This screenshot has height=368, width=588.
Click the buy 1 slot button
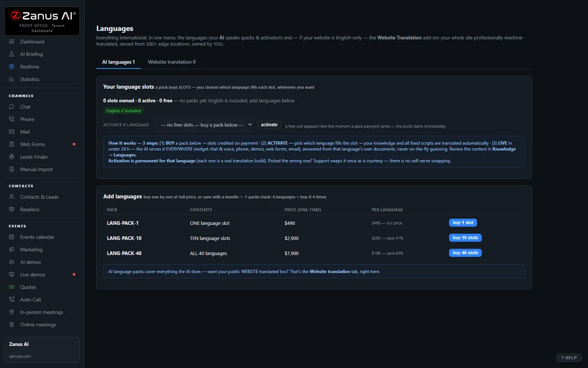click(463, 223)
